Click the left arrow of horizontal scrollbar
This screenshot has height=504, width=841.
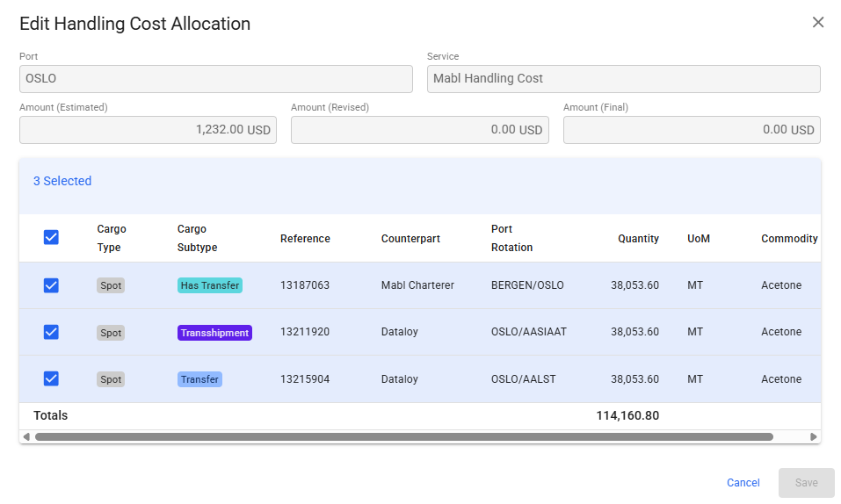pos(26,436)
